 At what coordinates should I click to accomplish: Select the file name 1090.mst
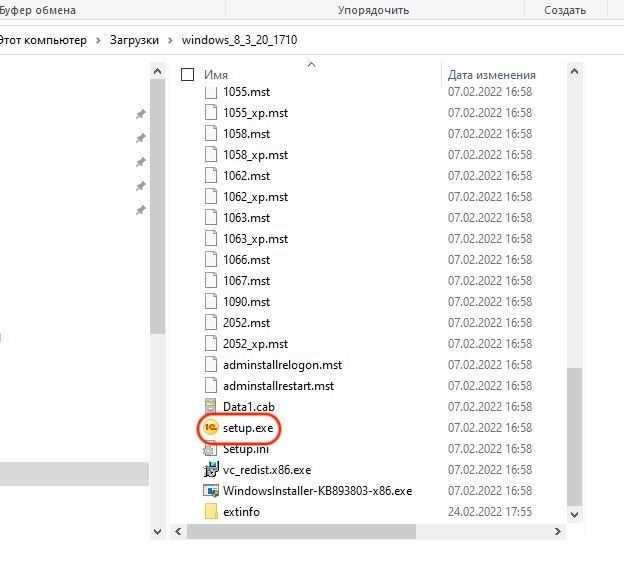point(246,302)
